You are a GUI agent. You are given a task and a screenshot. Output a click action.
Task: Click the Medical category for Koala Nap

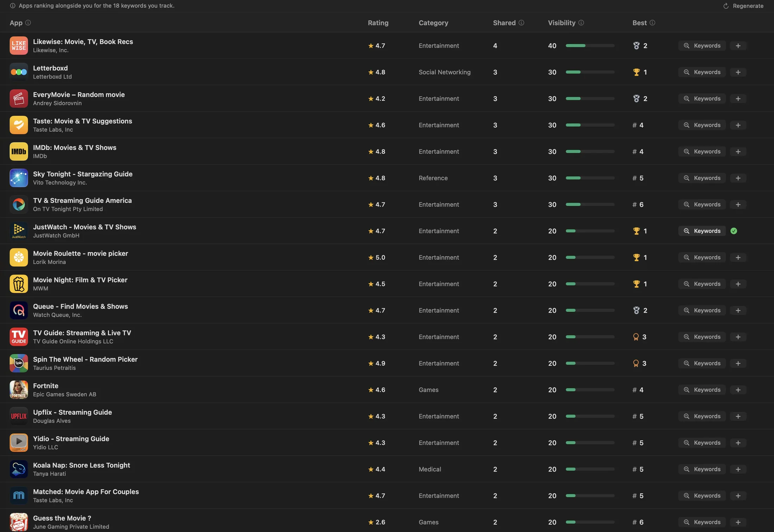tap(430, 469)
